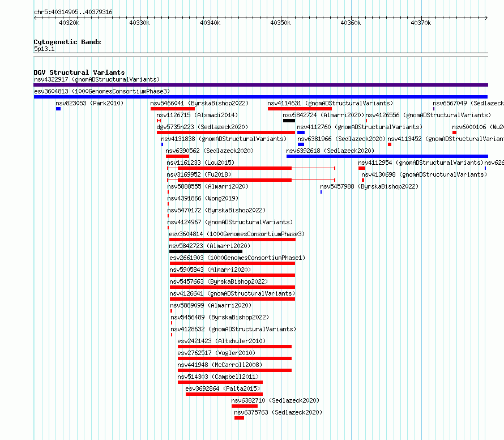Image resolution: width=504 pixels, height=440 pixels.
Task: Open the nsv5466041 (ByrskaBishop2022) variant
Action: (x=199, y=103)
